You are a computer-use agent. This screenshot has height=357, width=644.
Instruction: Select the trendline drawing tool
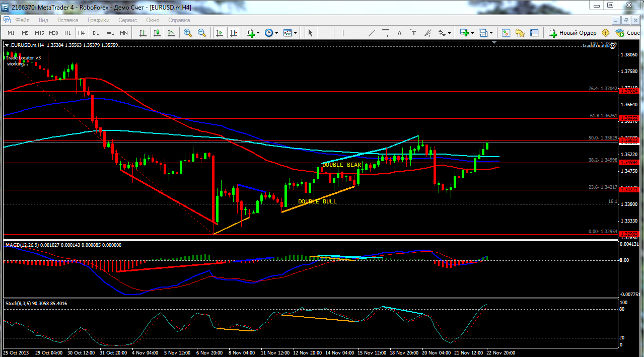372,33
